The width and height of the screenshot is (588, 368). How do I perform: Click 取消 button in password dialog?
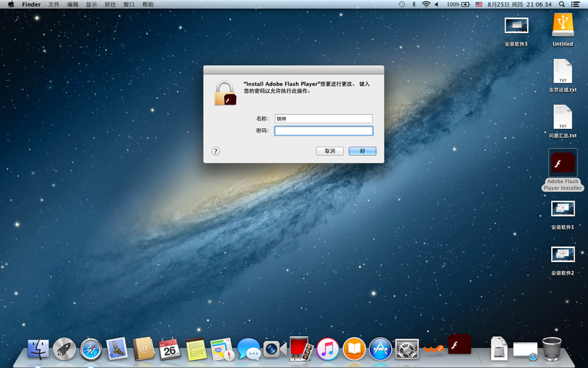(329, 151)
